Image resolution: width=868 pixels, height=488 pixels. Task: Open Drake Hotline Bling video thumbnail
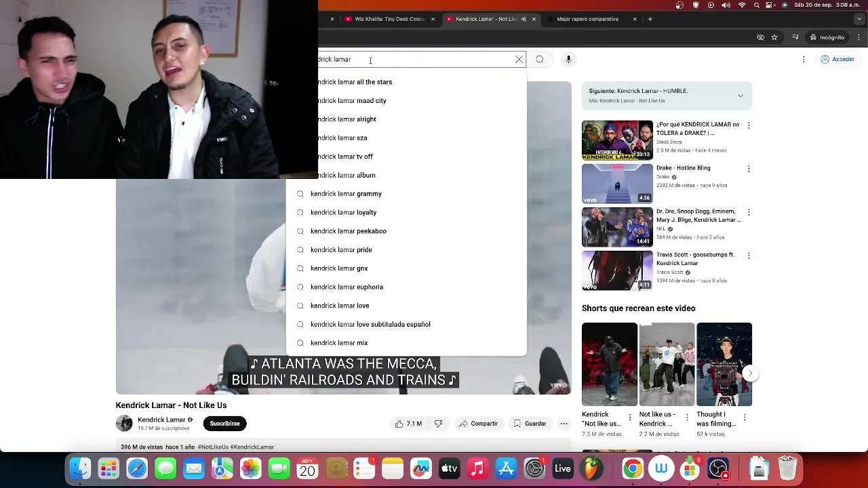click(x=617, y=184)
